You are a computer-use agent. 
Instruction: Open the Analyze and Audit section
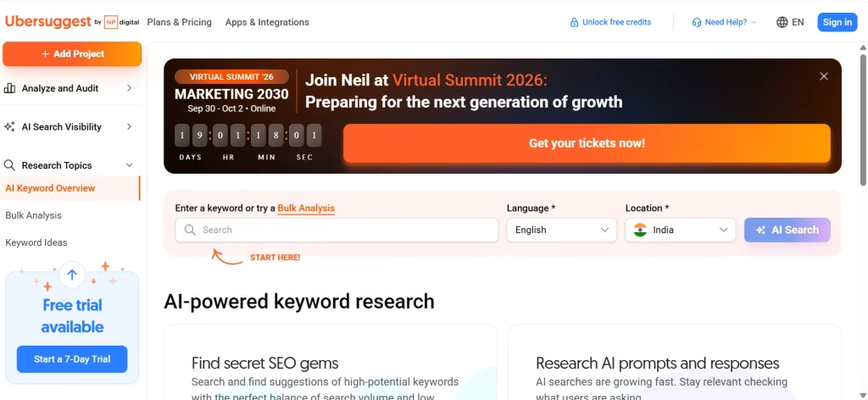(68, 88)
